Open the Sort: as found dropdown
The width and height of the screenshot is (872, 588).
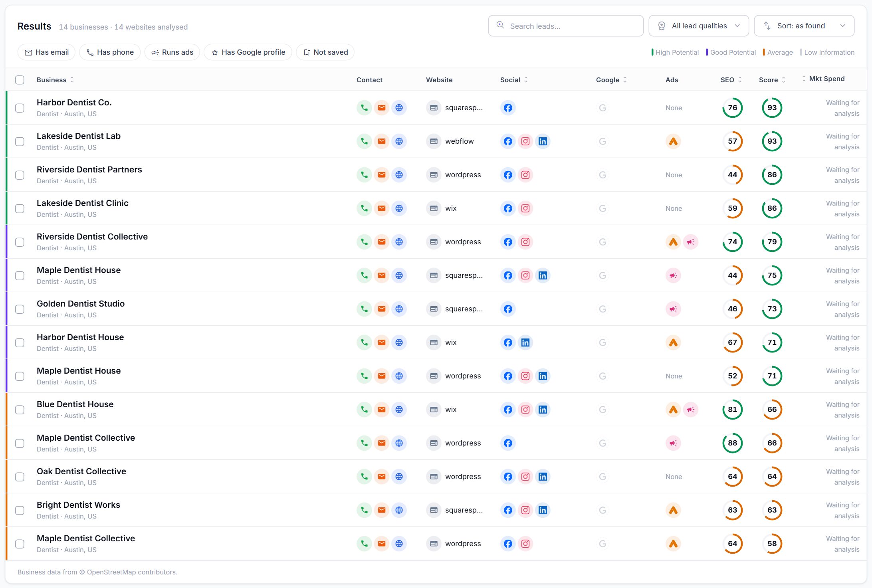(804, 26)
